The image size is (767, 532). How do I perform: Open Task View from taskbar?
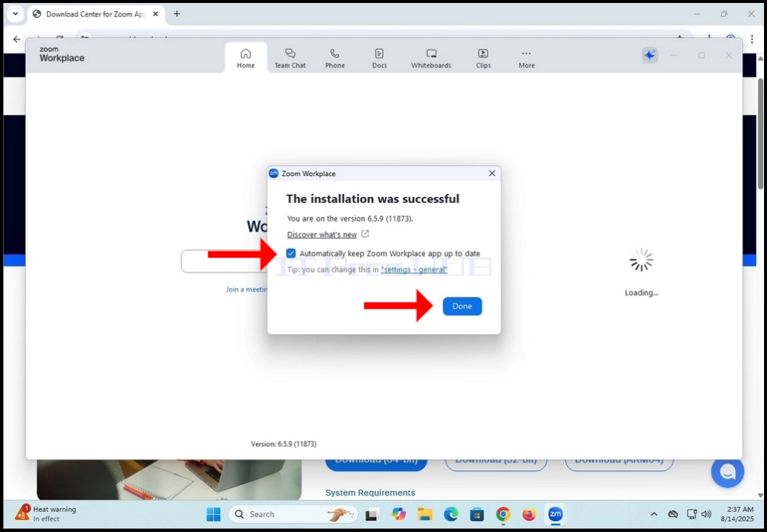pyautogui.click(x=372, y=514)
